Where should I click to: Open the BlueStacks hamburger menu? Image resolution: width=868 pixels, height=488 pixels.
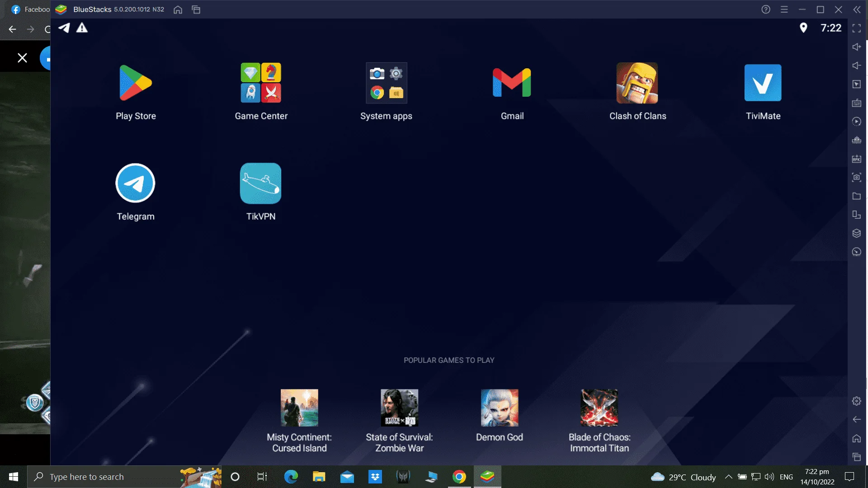pos(784,9)
